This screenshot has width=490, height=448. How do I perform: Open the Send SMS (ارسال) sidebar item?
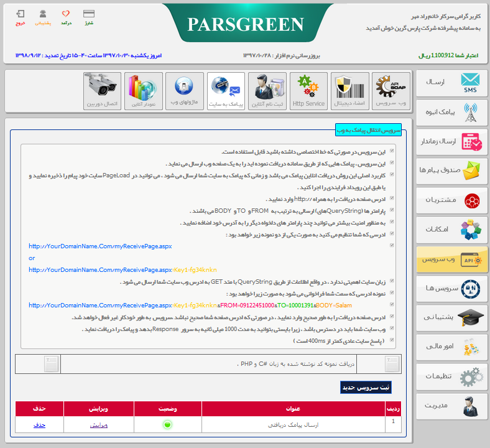click(x=452, y=83)
